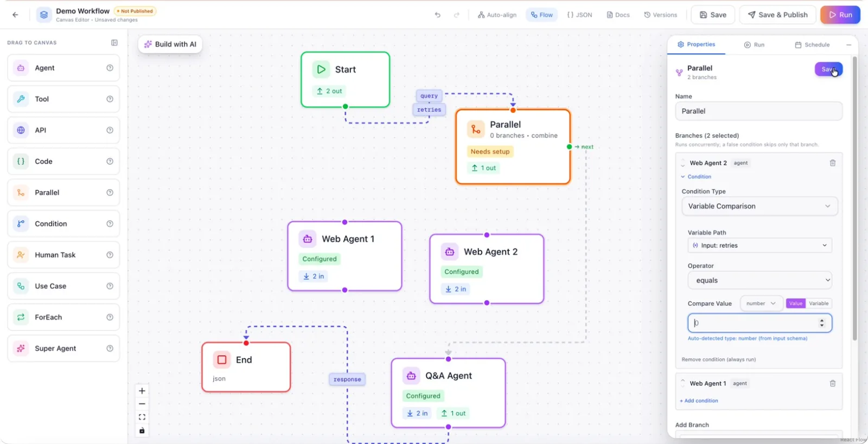Zoom in on the canvas

pos(142,391)
